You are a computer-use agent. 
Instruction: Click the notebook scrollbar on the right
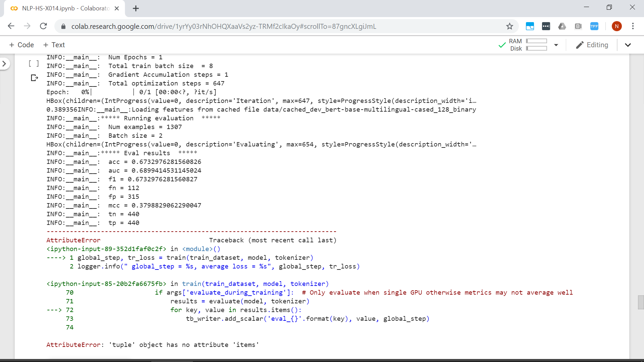pyautogui.click(x=640, y=302)
